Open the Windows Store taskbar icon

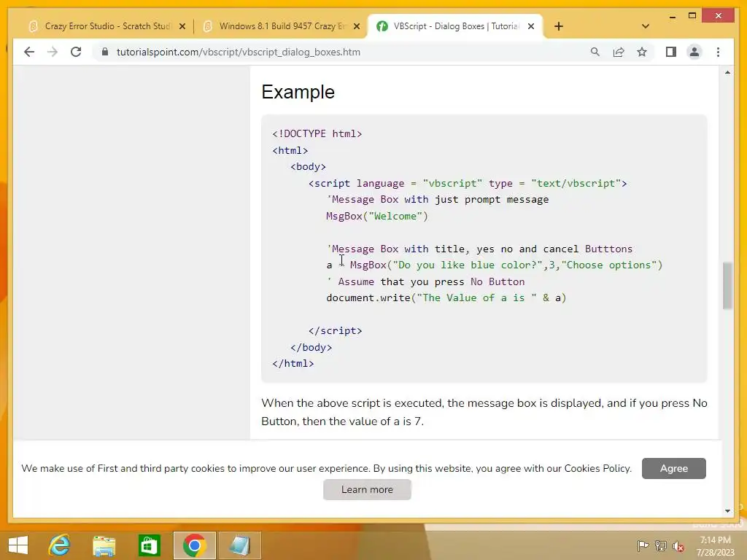click(149, 545)
